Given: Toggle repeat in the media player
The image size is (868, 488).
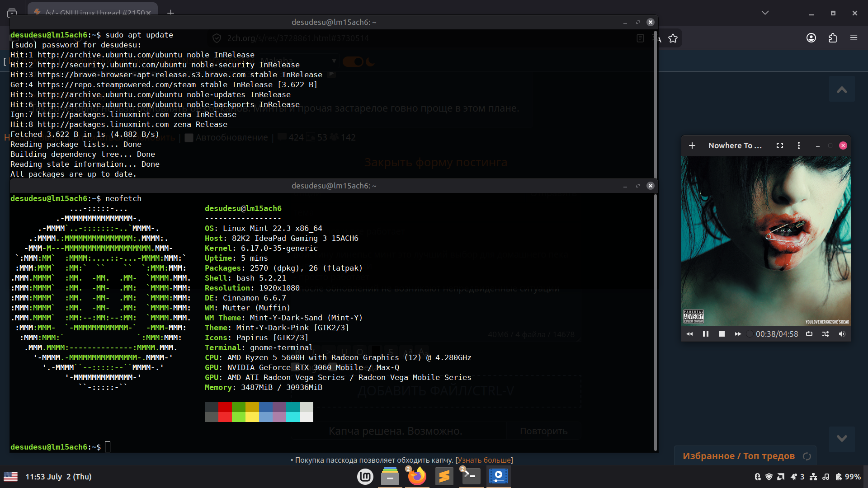Looking at the screenshot, I should pyautogui.click(x=809, y=334).
